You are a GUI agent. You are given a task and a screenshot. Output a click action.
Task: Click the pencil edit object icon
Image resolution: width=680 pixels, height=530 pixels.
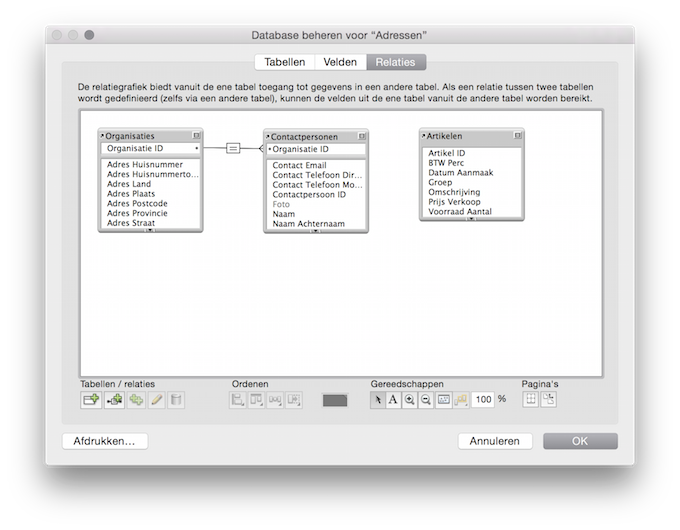(x=156, y=399)
